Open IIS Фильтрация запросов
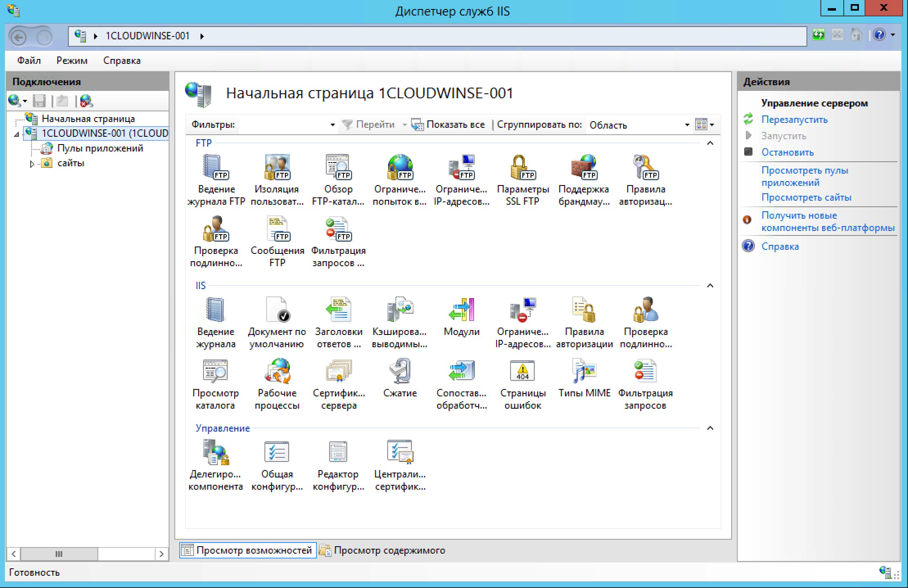 tap(646, 384)
